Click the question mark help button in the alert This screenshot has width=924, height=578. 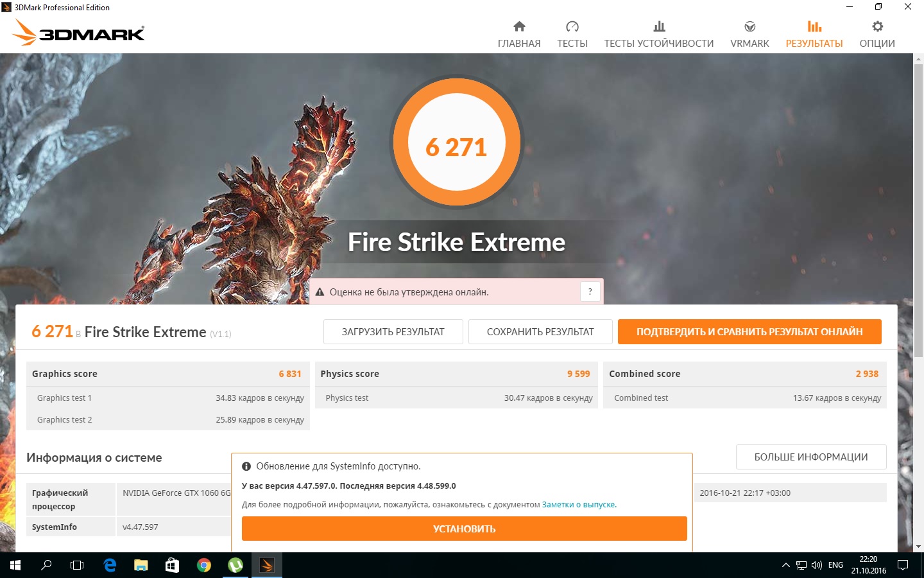[x=590, y=292]
